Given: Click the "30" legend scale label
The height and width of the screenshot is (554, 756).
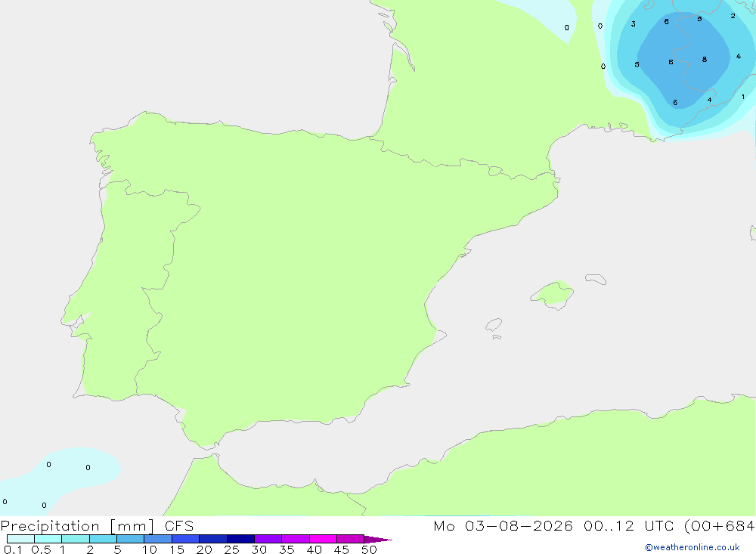Looking at the screenshot, I should (259, 549).
